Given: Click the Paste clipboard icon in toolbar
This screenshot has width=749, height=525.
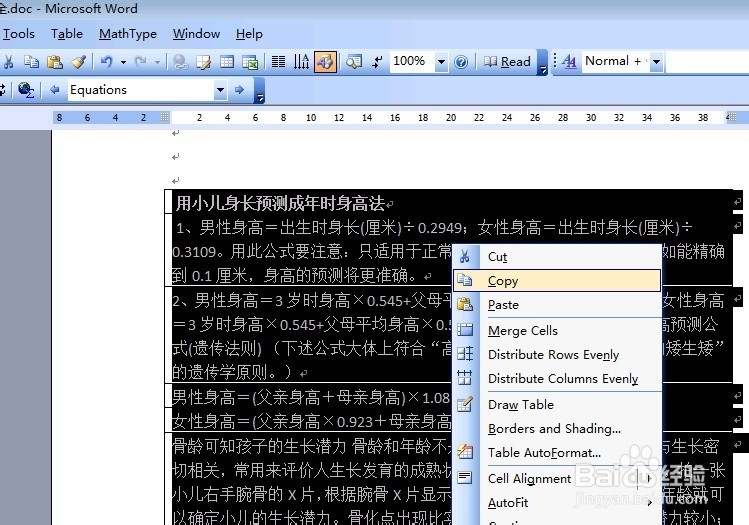Looking at the screenshot, I should pyautogui.click(x=54, y=62).
